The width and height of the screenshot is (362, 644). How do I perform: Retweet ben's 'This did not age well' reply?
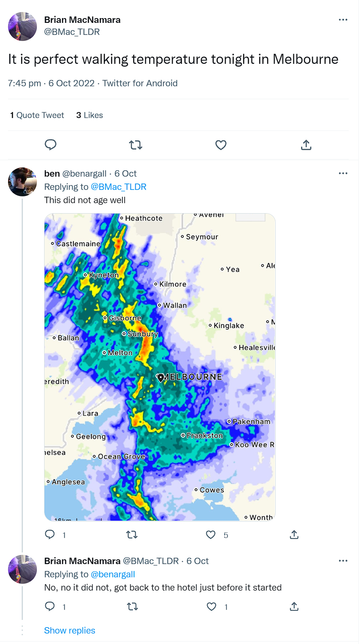pyautogui.click(x=132, y=535)
